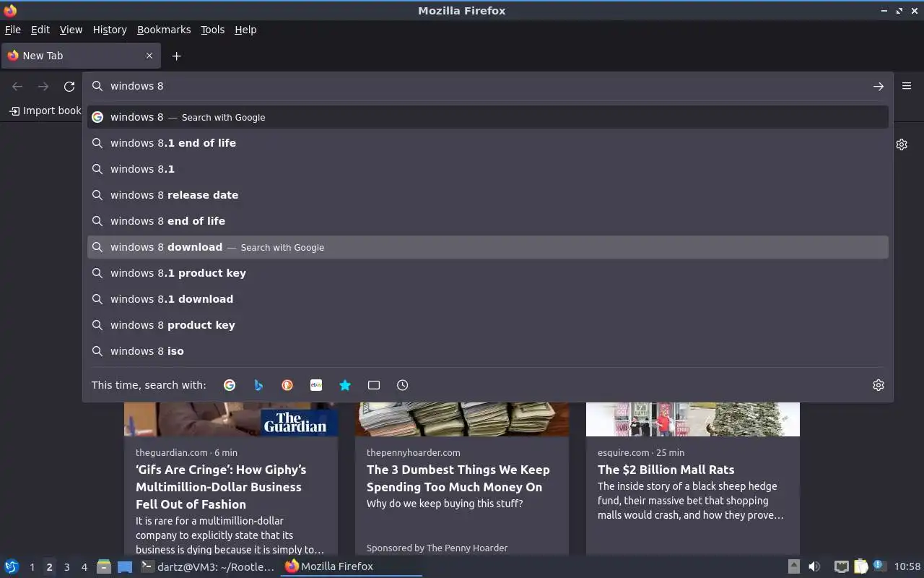Image resolution: width=924 pixels, height=578 pixels.
Task: Select suggestion 'windows 8 product key'
Action: click(488, 325)
